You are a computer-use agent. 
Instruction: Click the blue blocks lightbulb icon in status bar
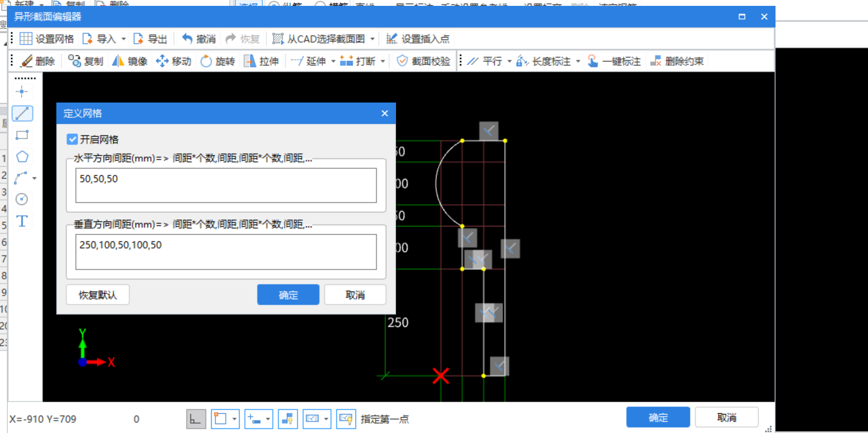point(288,419)
